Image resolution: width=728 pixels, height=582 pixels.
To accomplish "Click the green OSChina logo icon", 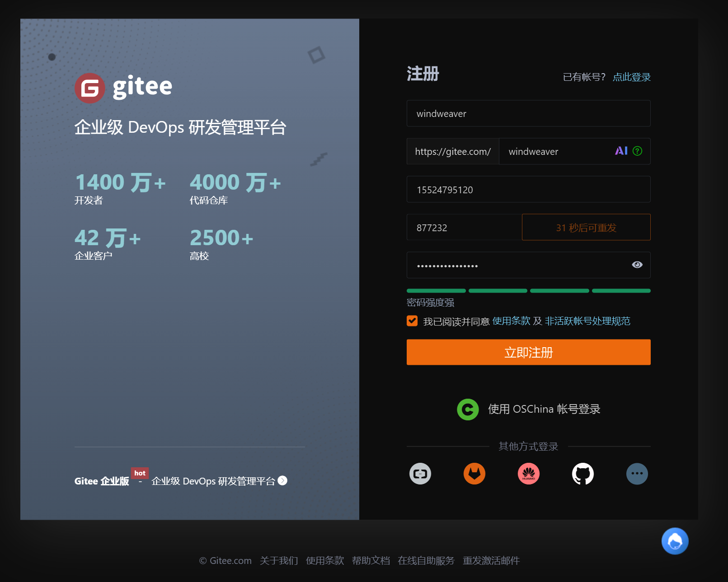I will (468, 410).
